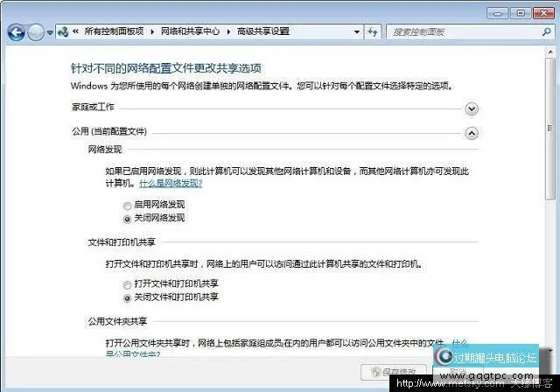The image size is (560, 392).
Task: Expand the 家庭或工作 profile section
Action: [472, 108]
